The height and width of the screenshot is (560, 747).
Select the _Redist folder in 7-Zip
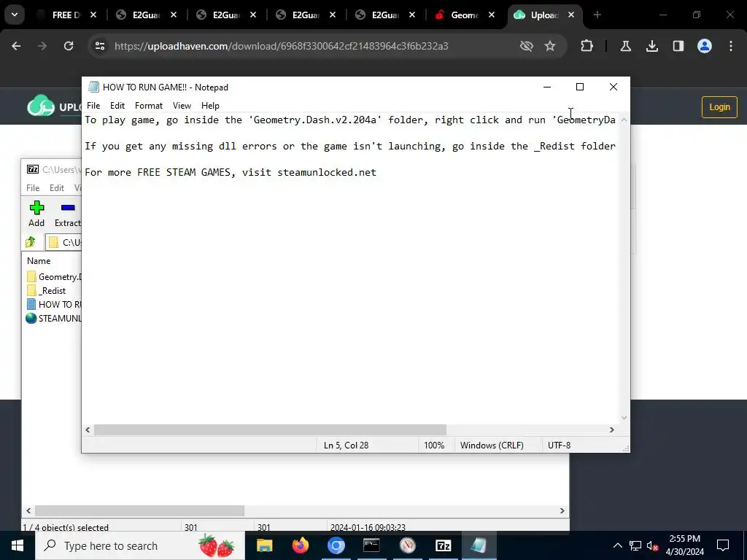pyautogui.click(x=47, y=290)
